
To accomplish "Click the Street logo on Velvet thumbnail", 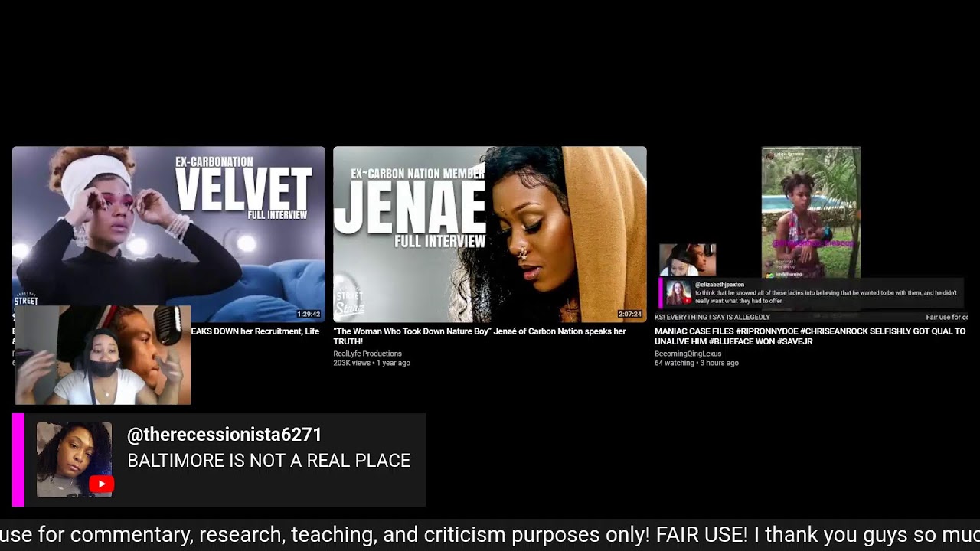I will click(x=25, y=298).
